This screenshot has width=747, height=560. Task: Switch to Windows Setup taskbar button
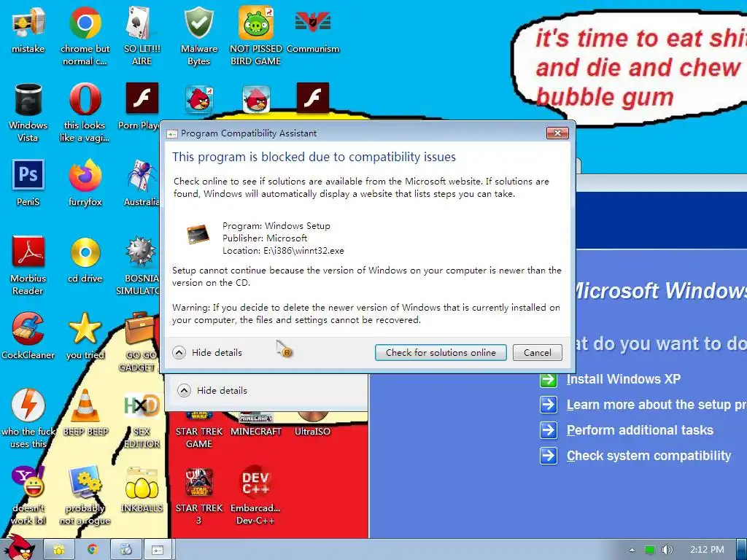[125, 550]
